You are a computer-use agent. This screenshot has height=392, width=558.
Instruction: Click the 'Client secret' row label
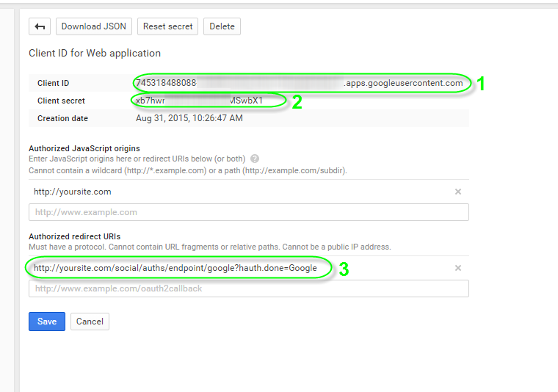[x=61, y=101]
